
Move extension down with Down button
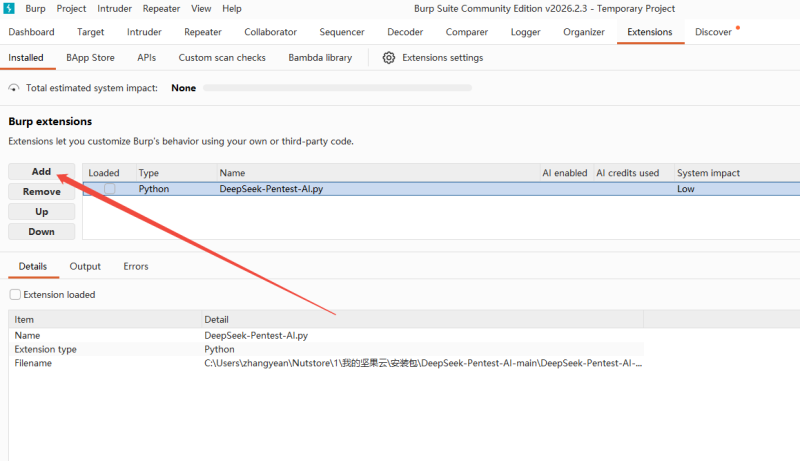pyautogui.click(x=42, y=232)
